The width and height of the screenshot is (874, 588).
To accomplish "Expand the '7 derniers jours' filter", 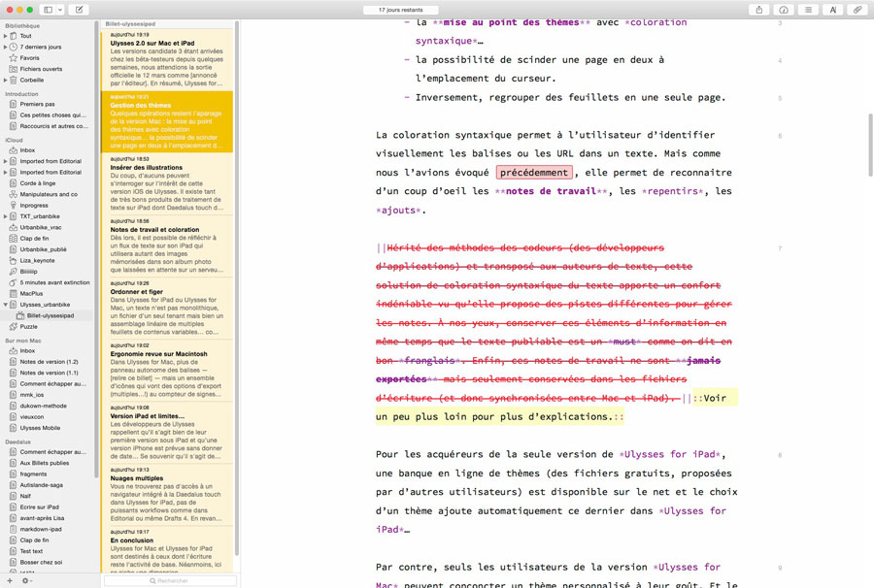I will (x=6, y=47).
